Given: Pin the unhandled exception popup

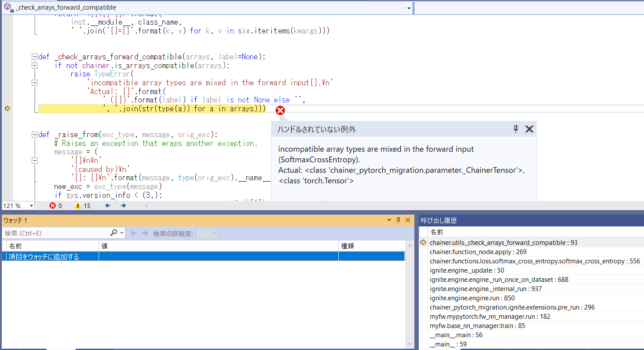Looking at the screenshot, I should (x=515, y=129).
